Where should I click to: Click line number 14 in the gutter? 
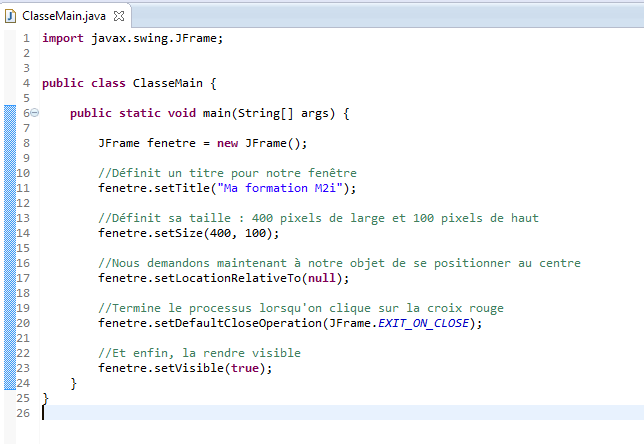24,233
